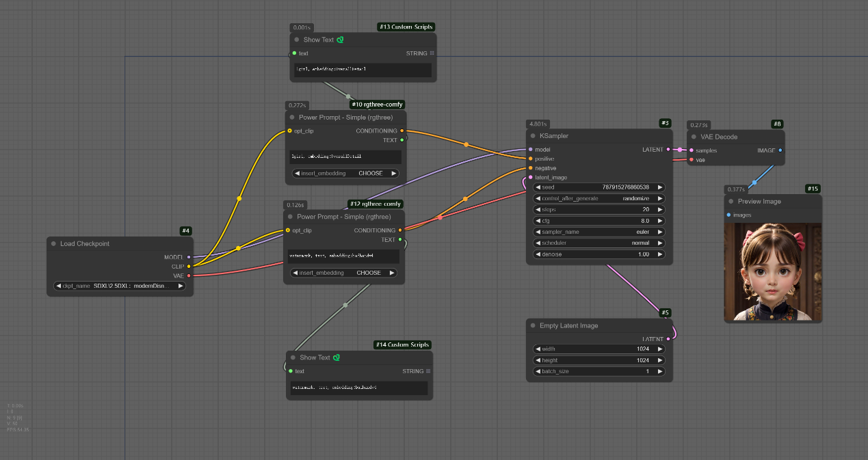The width and height of the screenshot is (868, 460).
Task: Click the grid icon beside STRING on Show Text #13
Action: coord(432,53)
